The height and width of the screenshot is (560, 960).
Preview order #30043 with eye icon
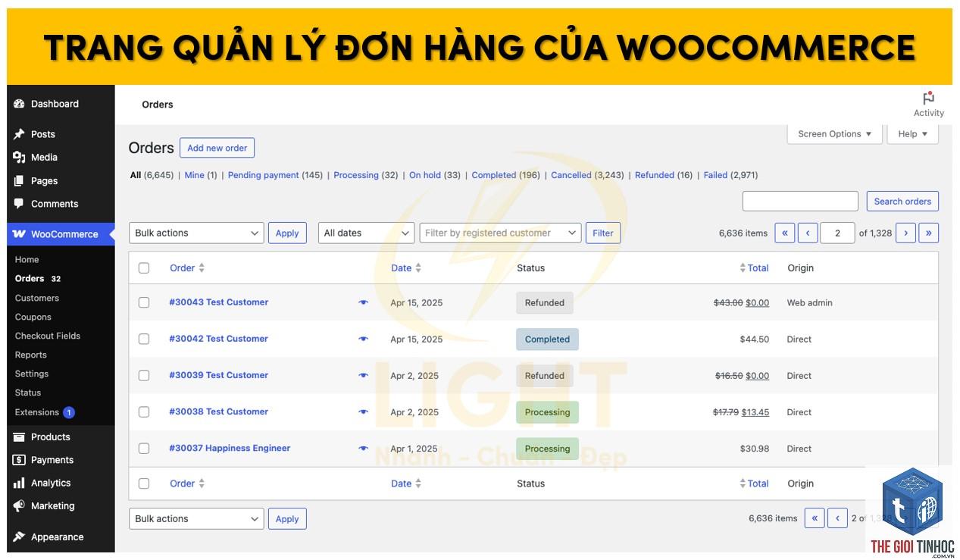(363, 302)
